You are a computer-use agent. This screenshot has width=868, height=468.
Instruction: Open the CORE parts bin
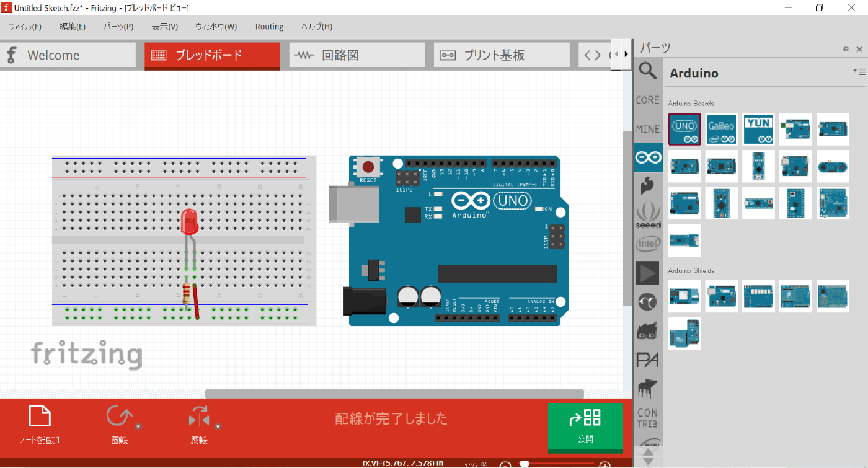pos(648,100)
